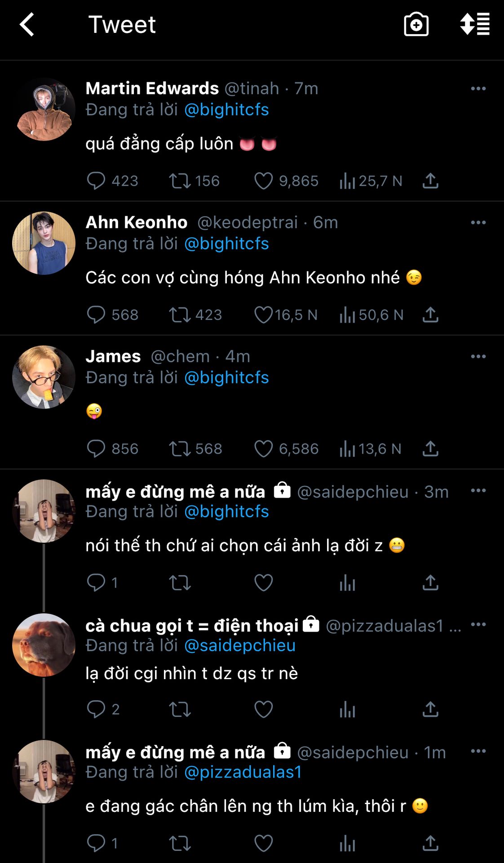Open @bighitcfs mention in Martin Edwards' reply
The width and height of the screenshot is (504, 863).
pyautogui.click(x=226, y=110)
